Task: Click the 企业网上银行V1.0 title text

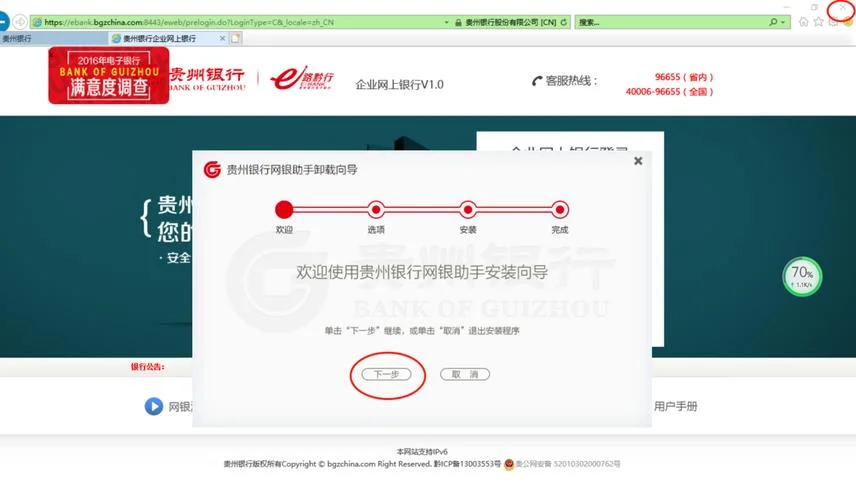Action: 400,85
